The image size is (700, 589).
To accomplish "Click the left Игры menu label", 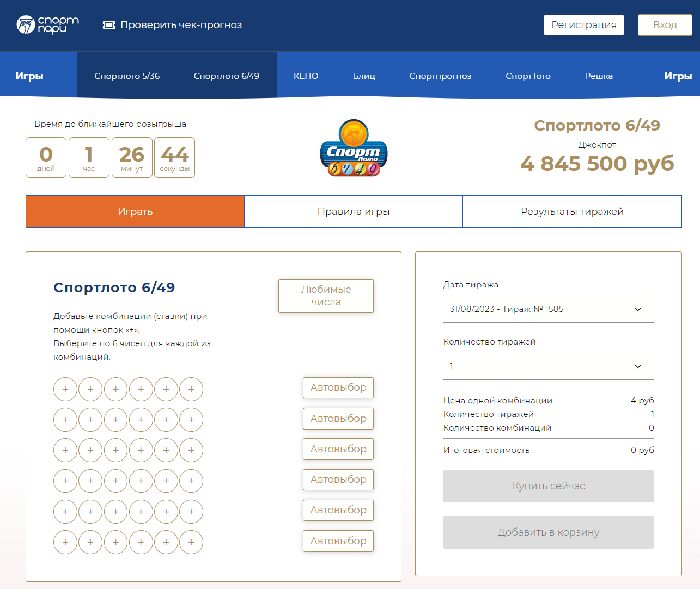I will (x=29, y=76).
